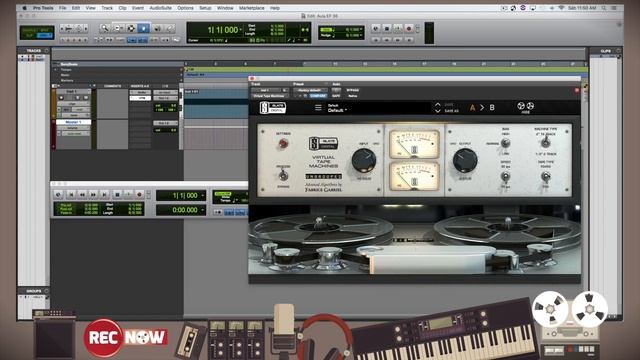Select plugin state A
The height and width of the screenshot is (360, 640).
point(473,108)
